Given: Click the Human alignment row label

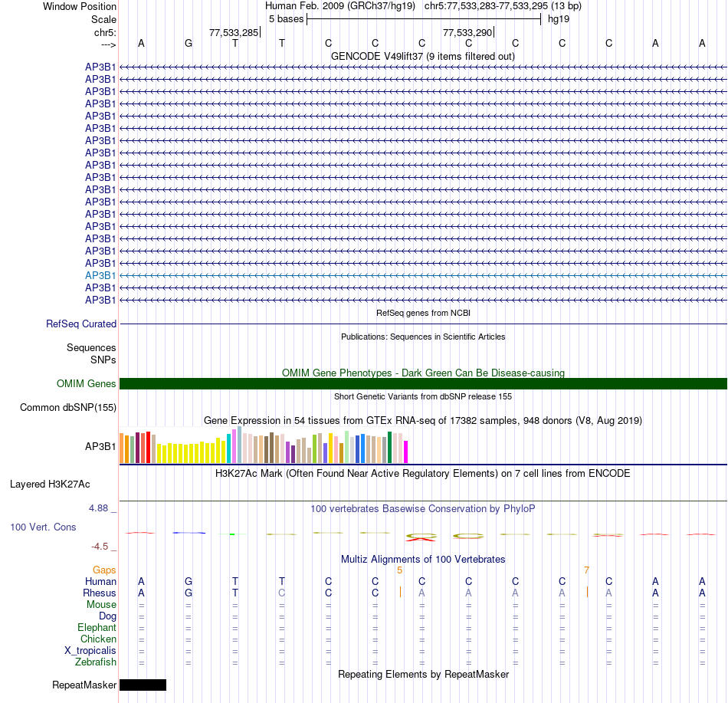Looking at the screenshot, I should click(100, 581).
